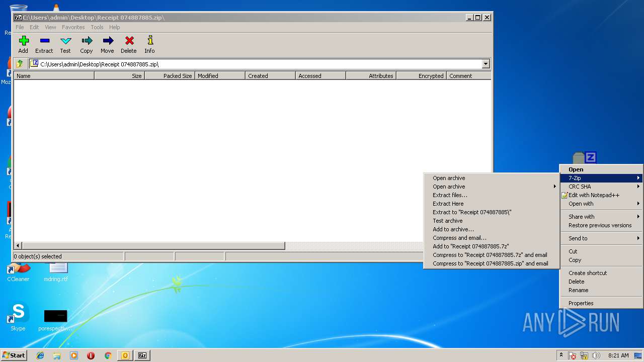Choose Rename from context menu
Viewport: 644px width, 362px height.
click(601, 290)
